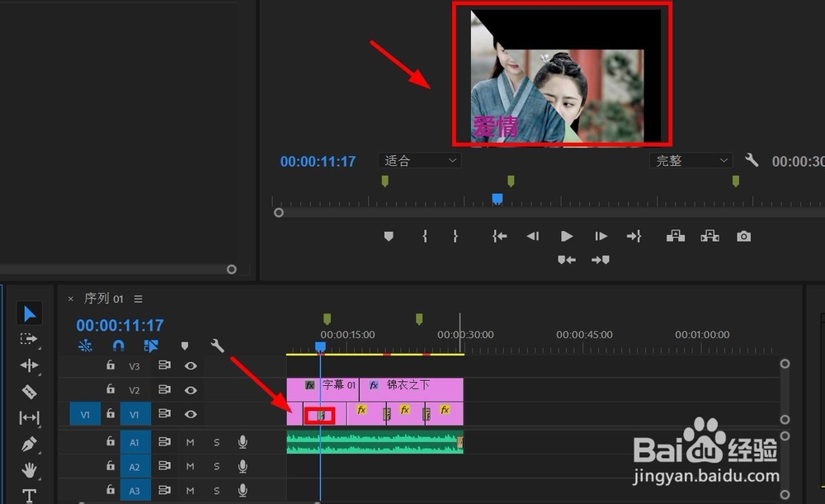
Task: Toggle lock on A1 track
Action: [111, 440]
